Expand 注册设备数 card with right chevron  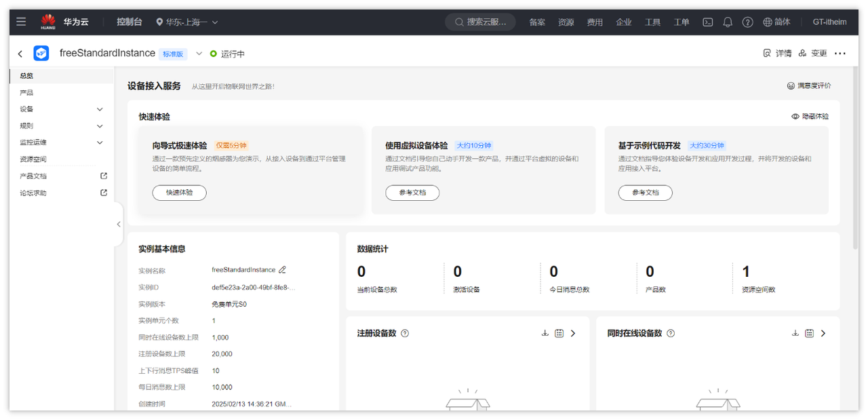[x=573, y=333]
